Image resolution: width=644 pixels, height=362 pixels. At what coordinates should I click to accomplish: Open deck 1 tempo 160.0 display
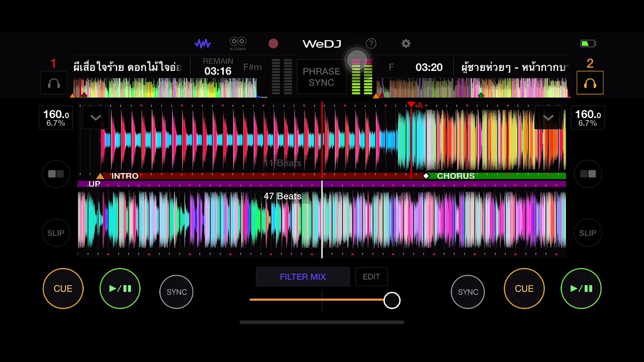[56, 118]
